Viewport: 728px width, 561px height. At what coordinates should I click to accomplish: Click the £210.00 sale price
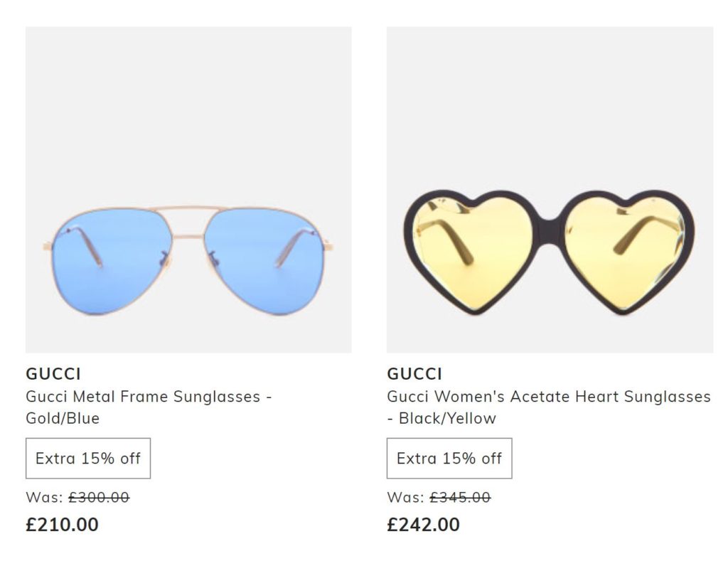point(63,525)
